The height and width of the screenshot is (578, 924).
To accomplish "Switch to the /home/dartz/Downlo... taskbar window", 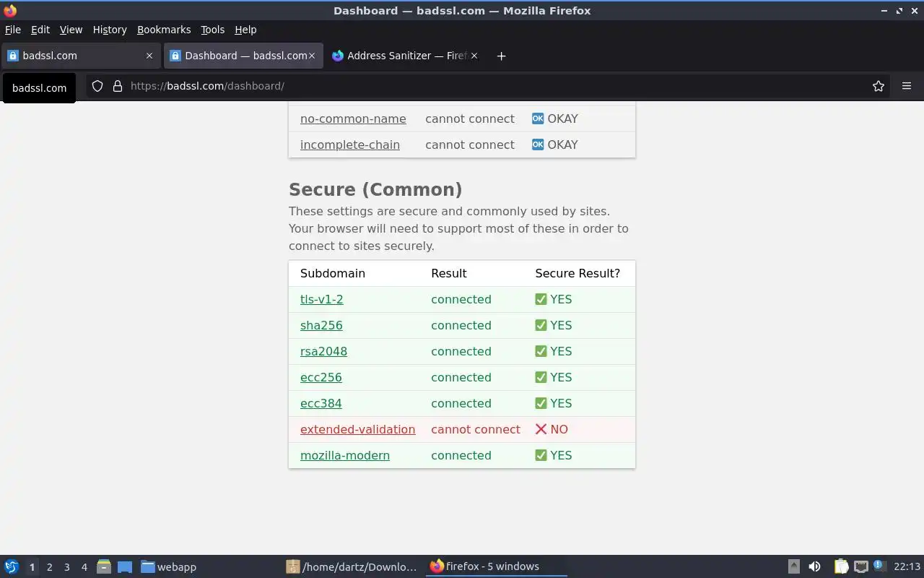I will (x=352, y=566).
